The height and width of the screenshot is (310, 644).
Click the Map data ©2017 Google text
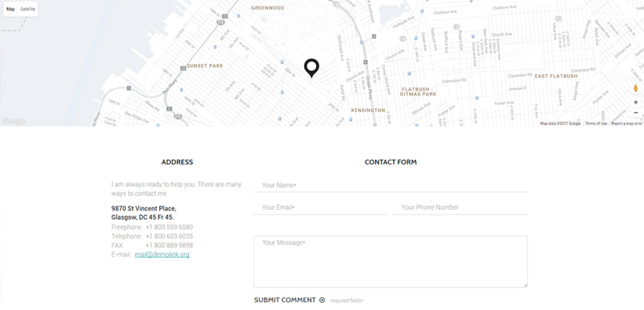click(x=560, y=123)
